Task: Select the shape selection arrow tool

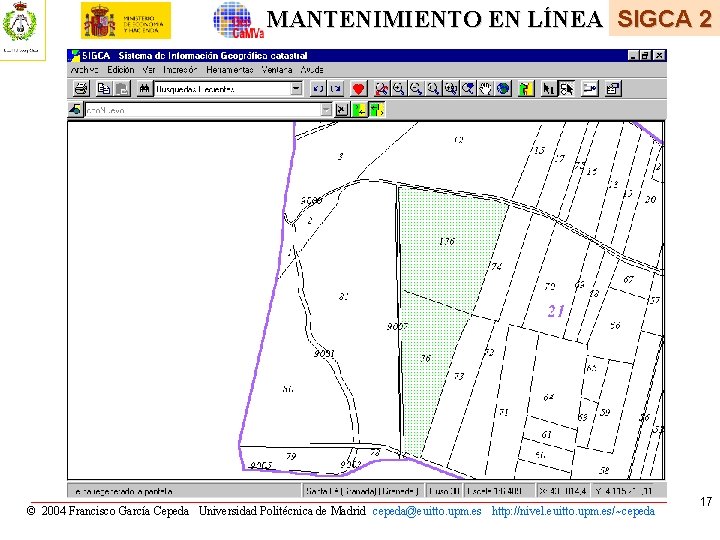Action: point(566,88)
